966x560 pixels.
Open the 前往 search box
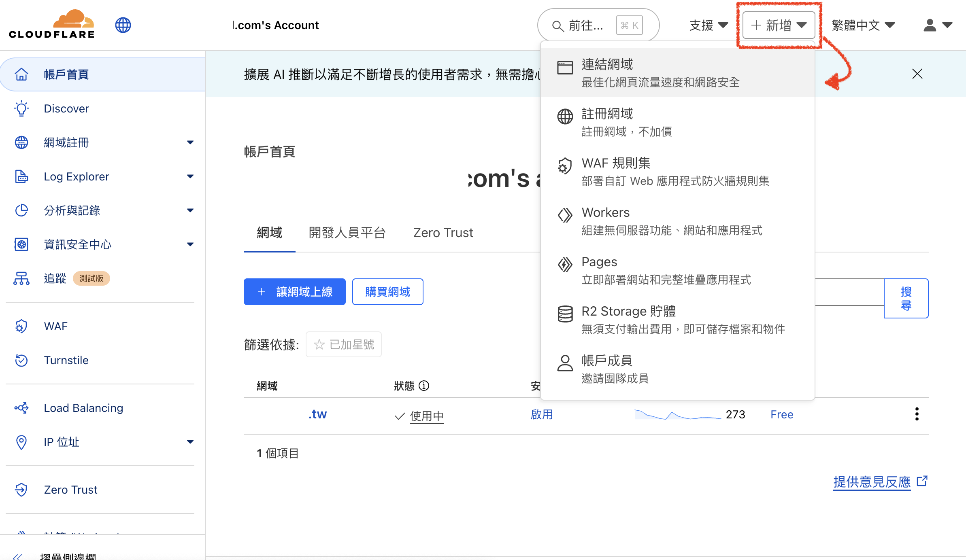(x=598, y=25)
